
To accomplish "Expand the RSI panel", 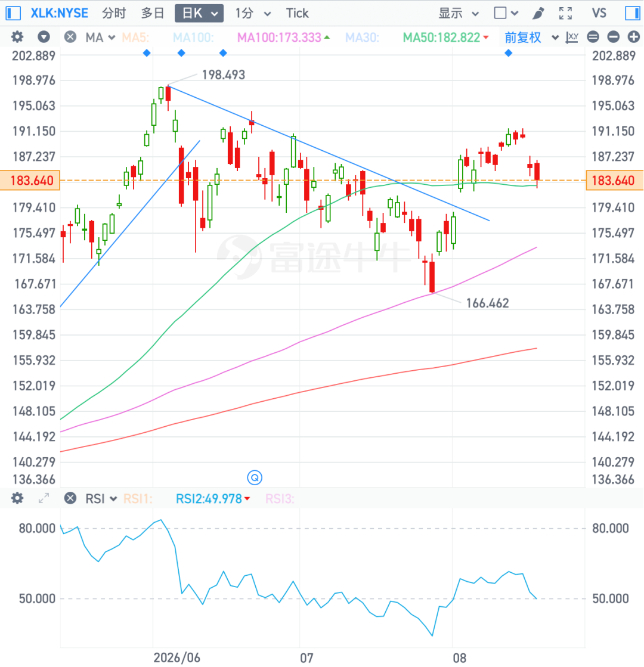I will 44,498.
